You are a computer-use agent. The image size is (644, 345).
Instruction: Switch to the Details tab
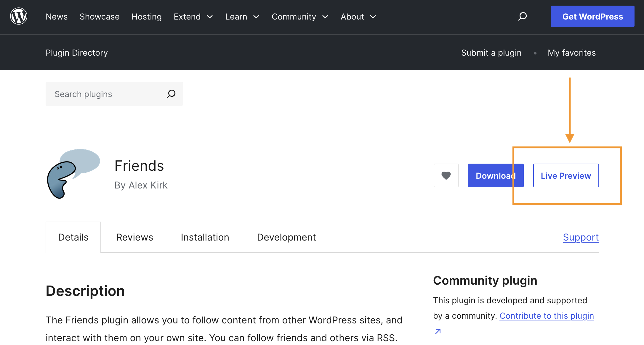(73, 237)
